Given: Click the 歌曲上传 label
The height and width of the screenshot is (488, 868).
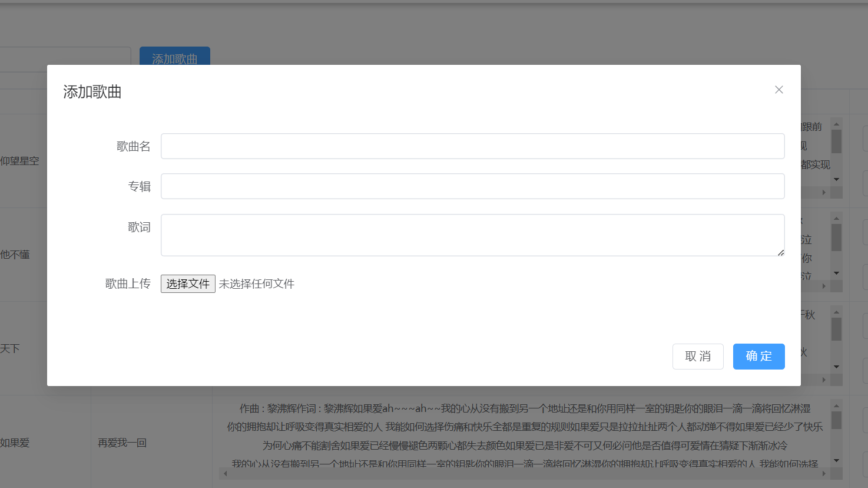Looking at the screenshot, I should tap(128, 283).
